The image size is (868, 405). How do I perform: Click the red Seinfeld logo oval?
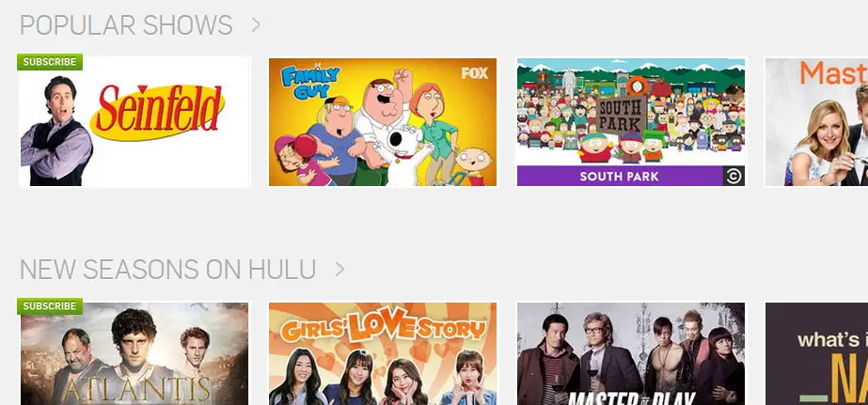[x=158, y=113]
